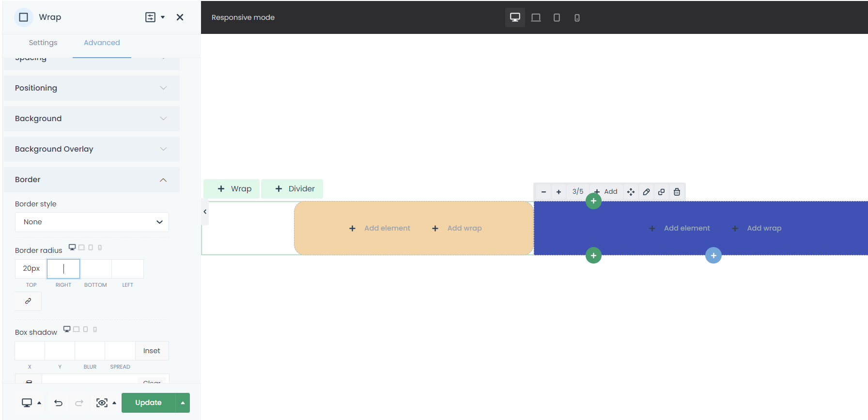Click Add element in the blue wrap
Viewport: 868px width, 420px height.
[680, 228]
